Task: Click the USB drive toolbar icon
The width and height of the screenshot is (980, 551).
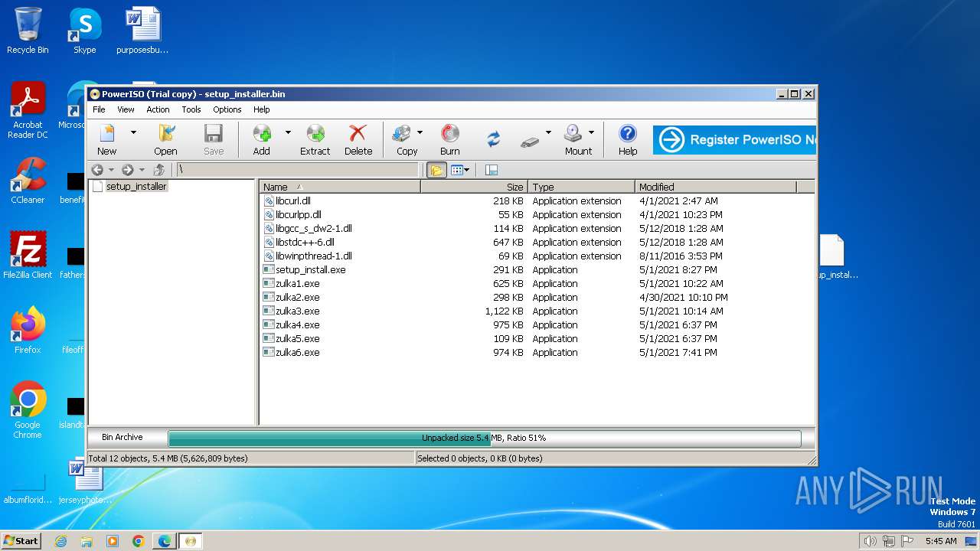Action: tap(531, 141)
